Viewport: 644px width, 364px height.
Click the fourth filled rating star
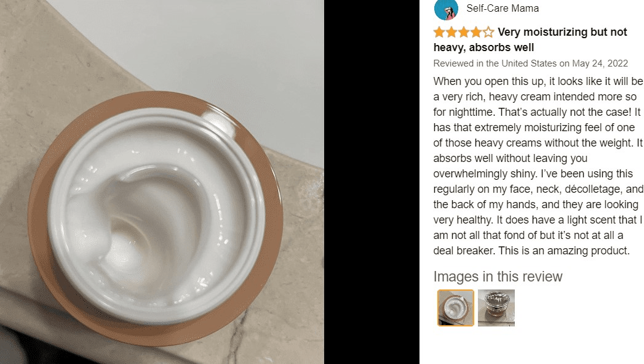(476, 32)
